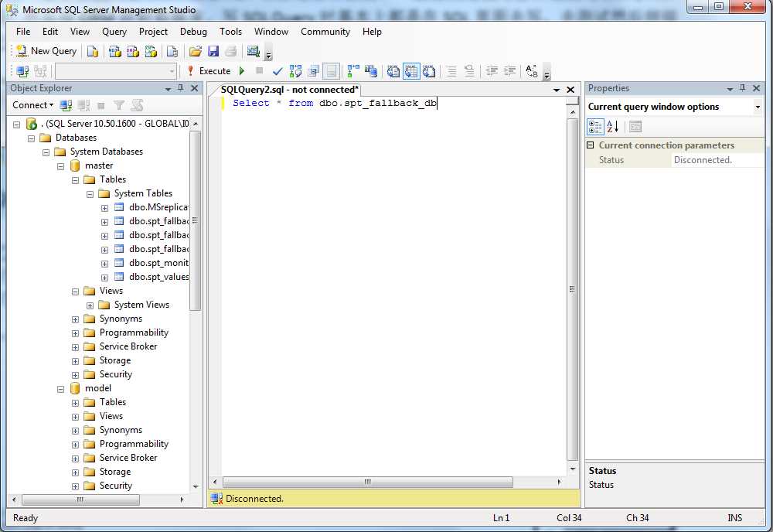
Task: Toggle IntelliSense Enabled toolbar button
Action: pos(332,71)
